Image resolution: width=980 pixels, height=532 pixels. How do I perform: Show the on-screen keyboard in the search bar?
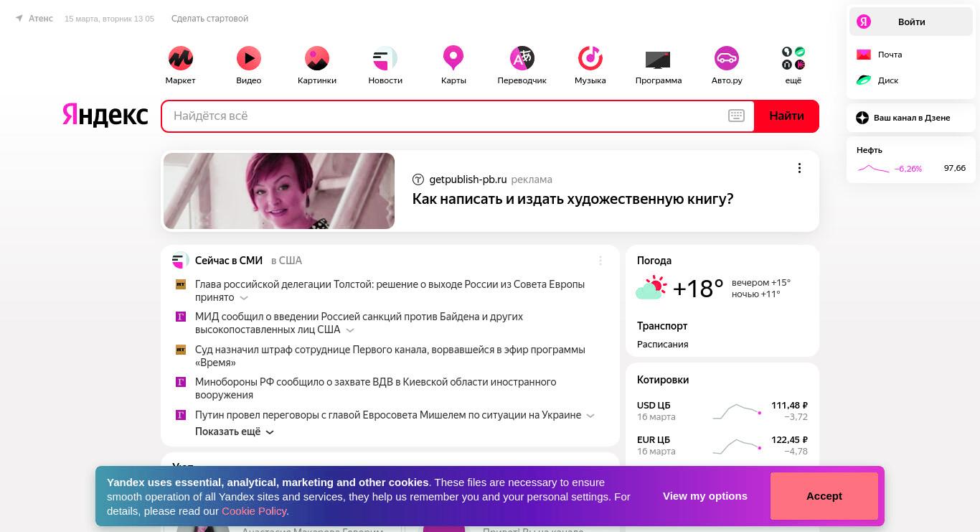(736, 116)
